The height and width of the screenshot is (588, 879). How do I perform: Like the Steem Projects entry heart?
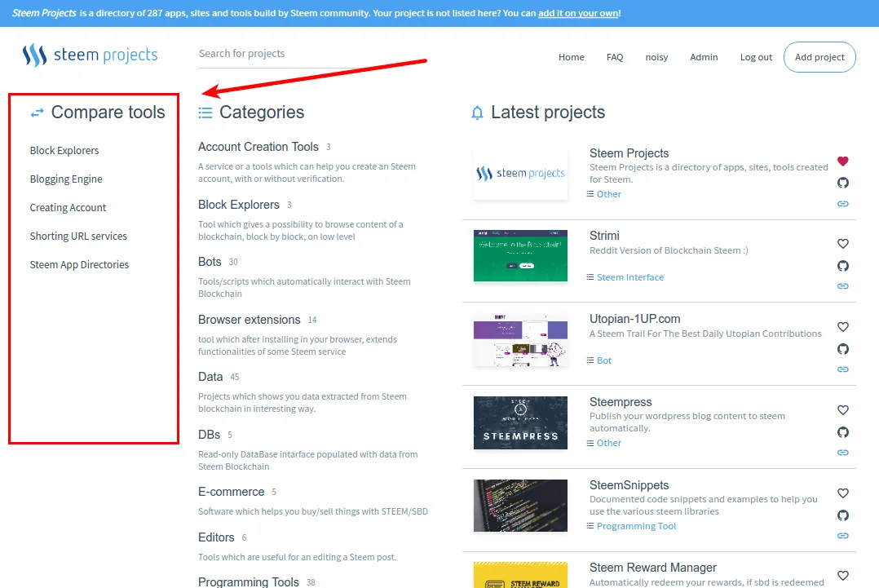click(x=842, y=161)
